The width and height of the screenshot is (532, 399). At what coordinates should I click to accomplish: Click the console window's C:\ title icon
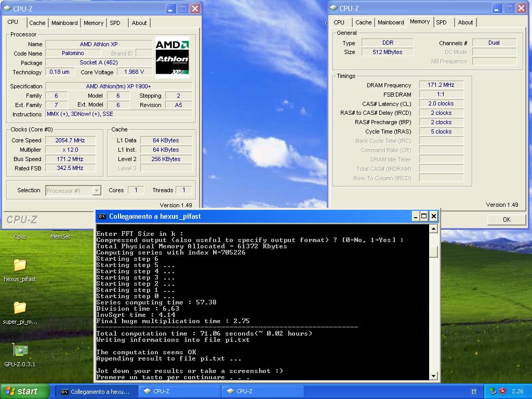coord(101,217)
